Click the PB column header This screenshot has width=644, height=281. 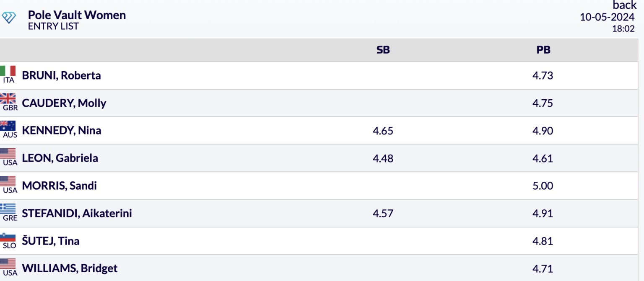(543, 50)
